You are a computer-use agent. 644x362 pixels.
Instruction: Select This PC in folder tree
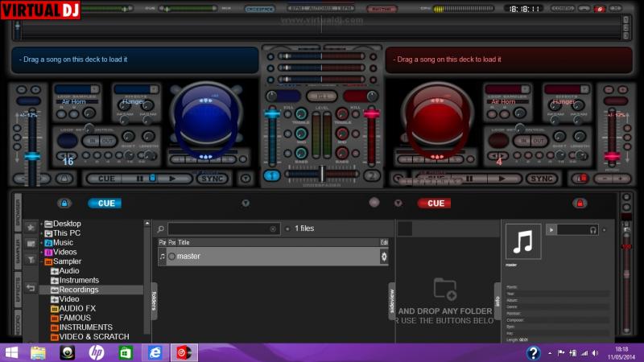pos(67,233)
